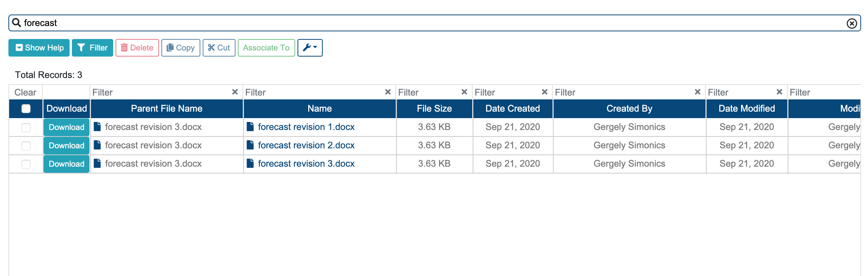The width and height of the screenshot is (868, 276).
Task: Sort by File Size header
Action: click(434, 109)
